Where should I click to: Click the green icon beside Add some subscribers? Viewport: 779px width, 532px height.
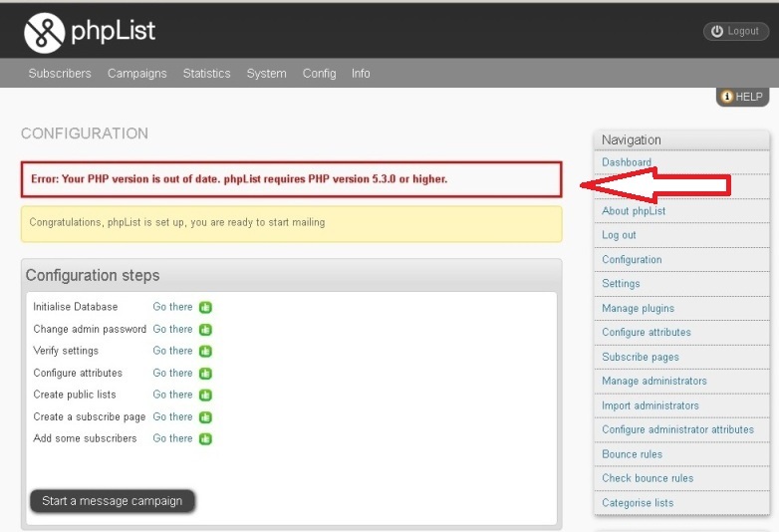click(205, 439)
